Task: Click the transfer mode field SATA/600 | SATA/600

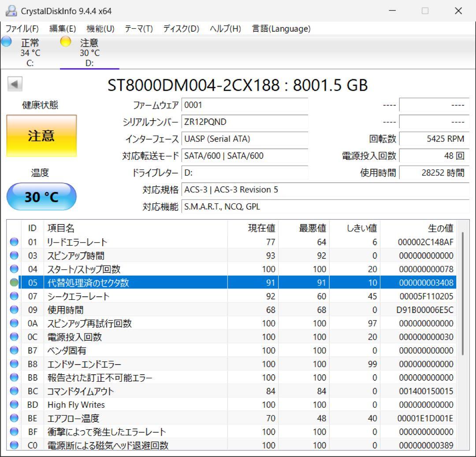Action: tap(245, 156)
